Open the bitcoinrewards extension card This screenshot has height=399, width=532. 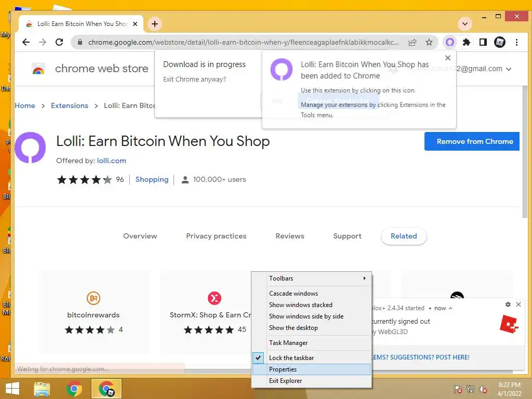coord(94,312)
